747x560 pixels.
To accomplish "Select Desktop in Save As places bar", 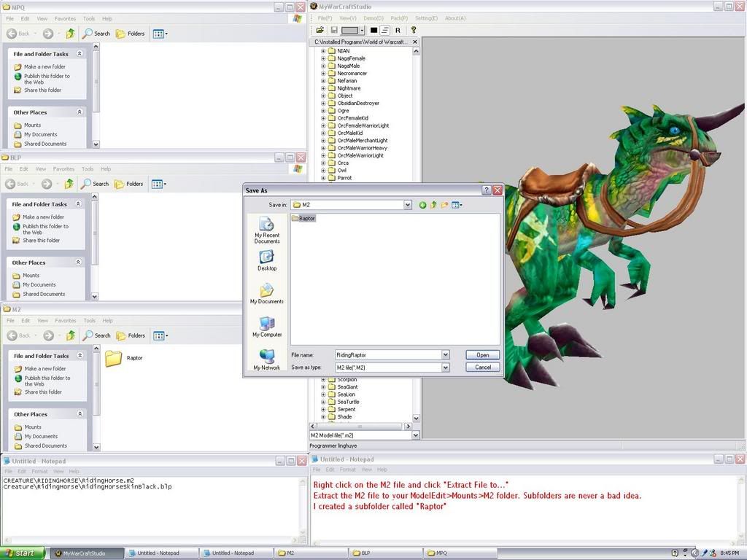I will coord(267,260).
